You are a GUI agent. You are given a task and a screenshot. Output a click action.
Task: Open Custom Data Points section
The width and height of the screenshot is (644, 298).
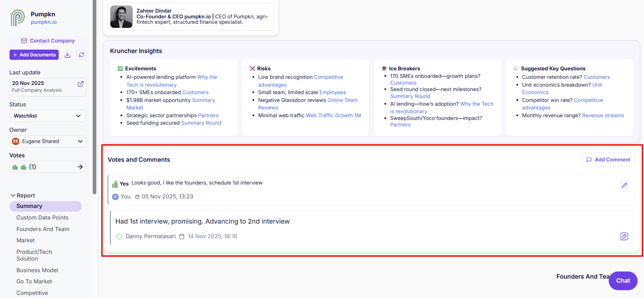click(42, 217)
